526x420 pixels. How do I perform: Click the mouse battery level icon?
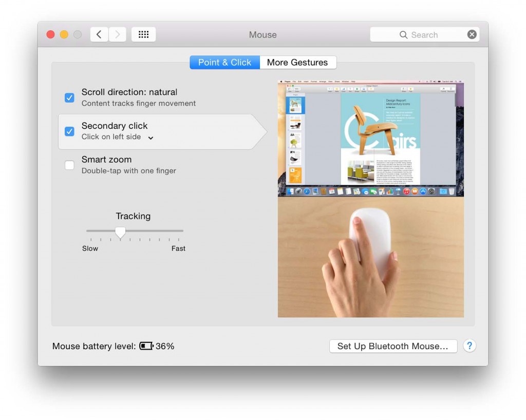click(147, 346)
